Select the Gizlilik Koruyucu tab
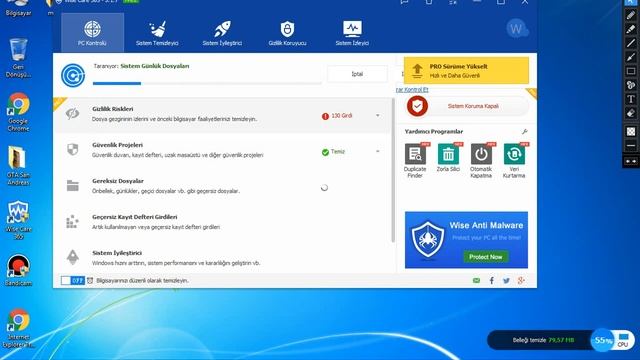Screen dimensions: 640x360 (287, 33)
